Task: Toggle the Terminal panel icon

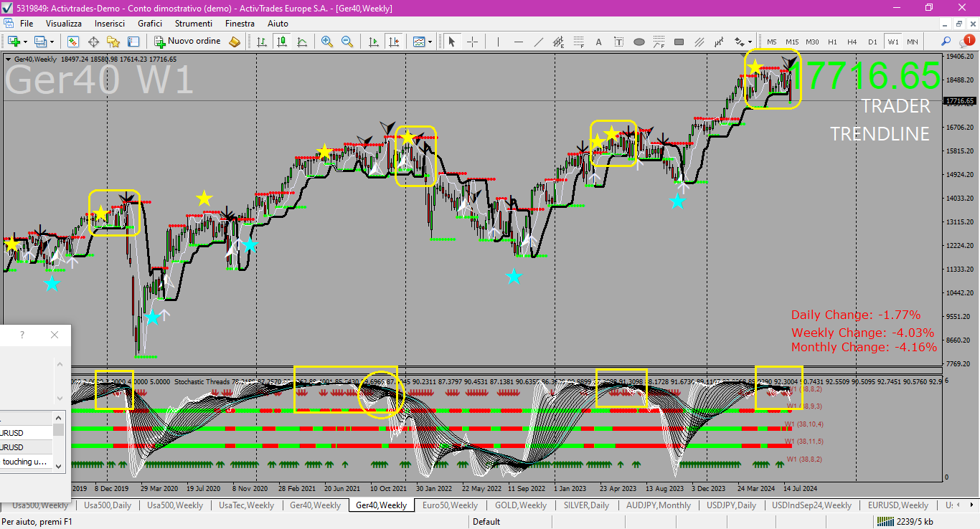Action: point(133,42)
